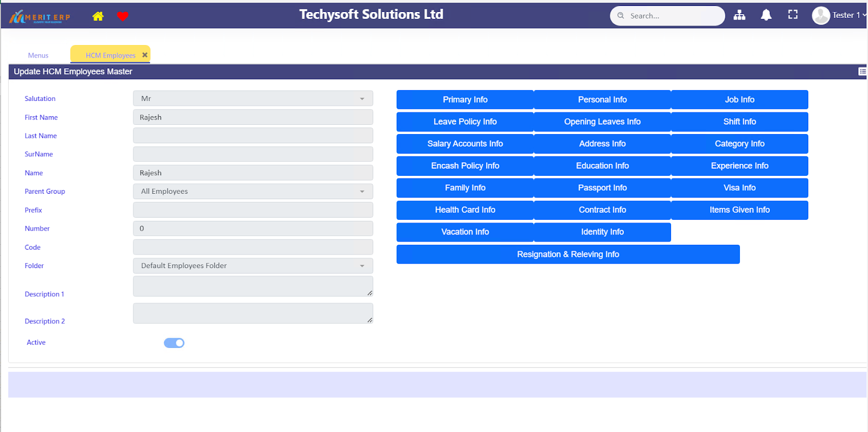Click Education Info button
868x432 pixels.
tap(602, 166)
